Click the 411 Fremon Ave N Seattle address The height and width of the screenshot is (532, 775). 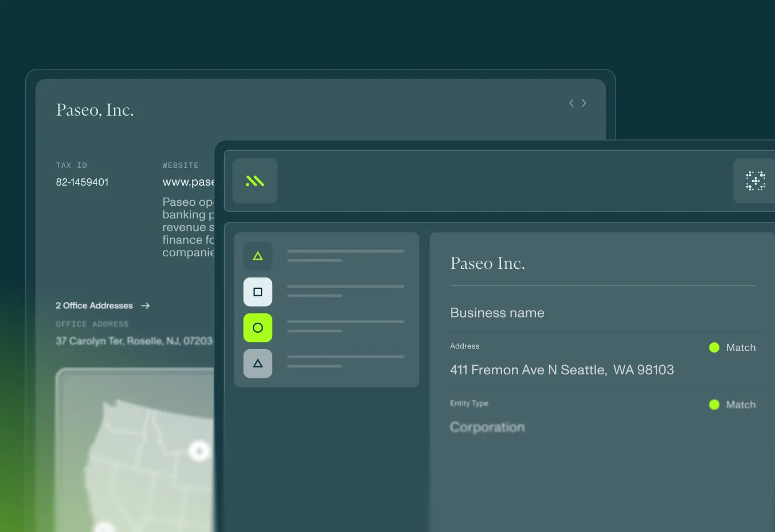coord(562,370)
